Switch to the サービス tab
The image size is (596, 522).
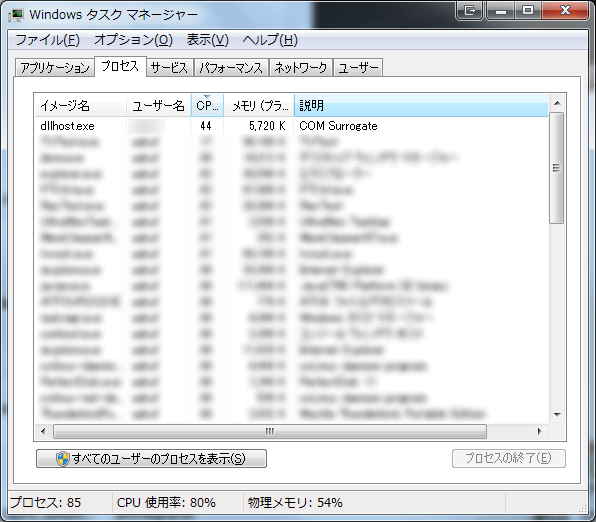tap(169, 68)
